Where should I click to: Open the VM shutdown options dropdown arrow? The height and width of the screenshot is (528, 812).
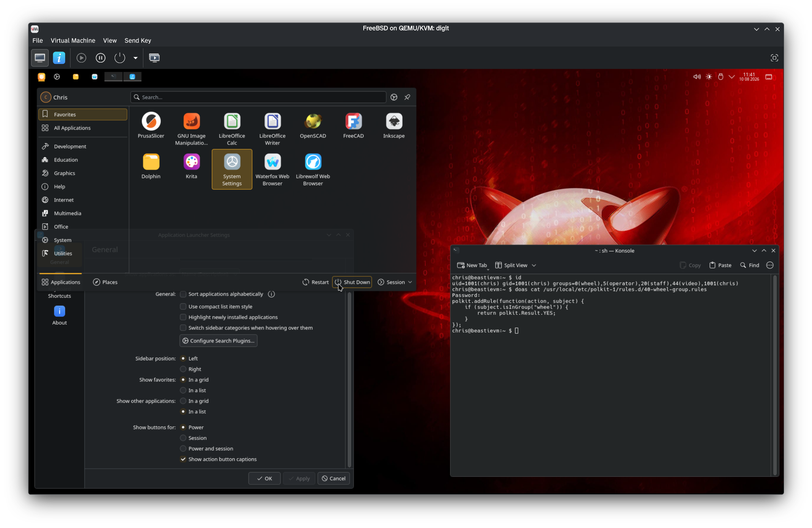pyautogui.click(x=135, y=58)
